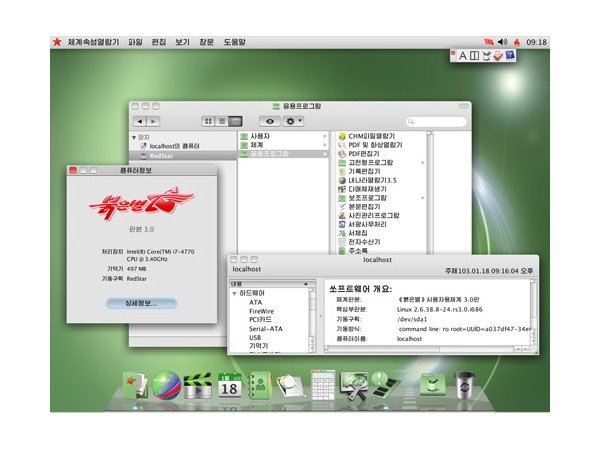Screen dimensions: 600x450
Task: Open the 도움말 menu in the menu bar
Action: click(x=235, y=42)
